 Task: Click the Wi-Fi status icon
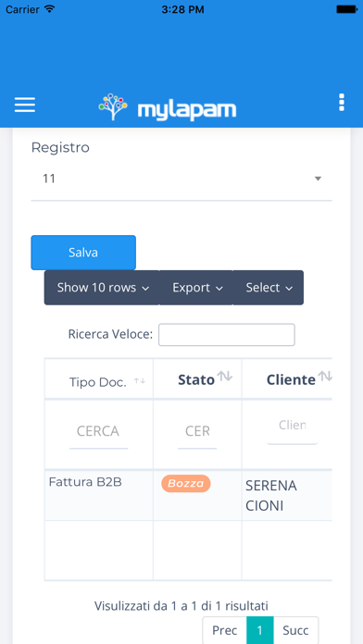point(50,9)
